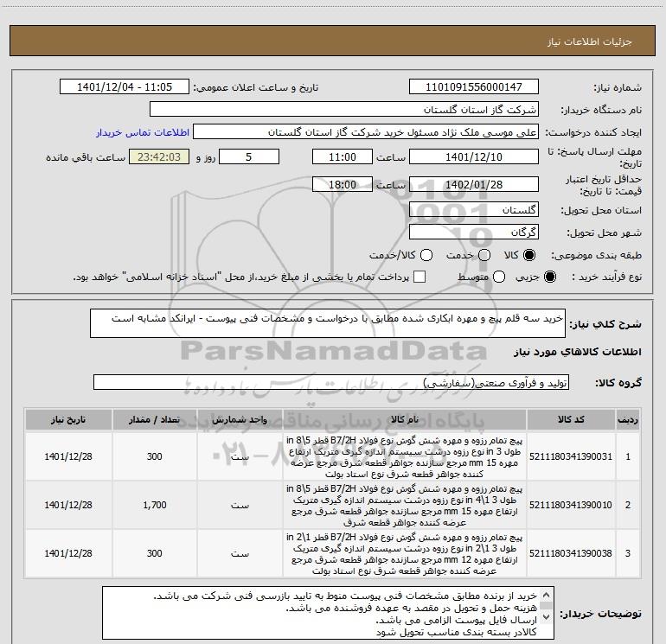Open the buyer contact info link
This screenshot has height=644, width=666.
[143, 132]
